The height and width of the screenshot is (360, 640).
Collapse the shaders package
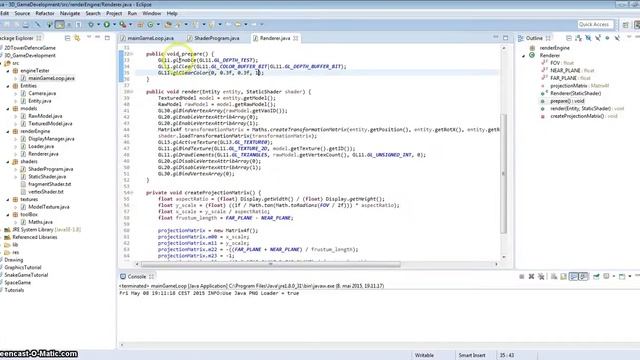coord(8,162)
